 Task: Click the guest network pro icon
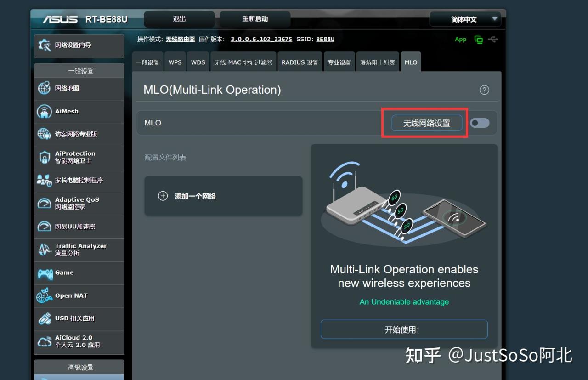44,134
